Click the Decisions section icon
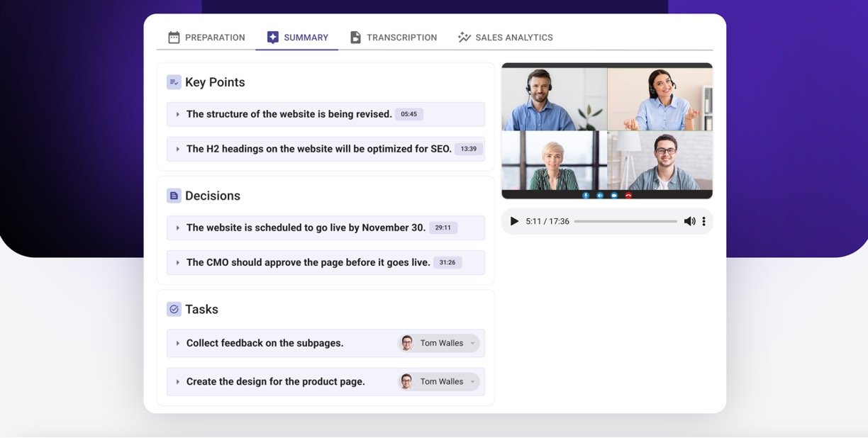The width and height of the screenshot is (868, 438). [x=174, y=196]
